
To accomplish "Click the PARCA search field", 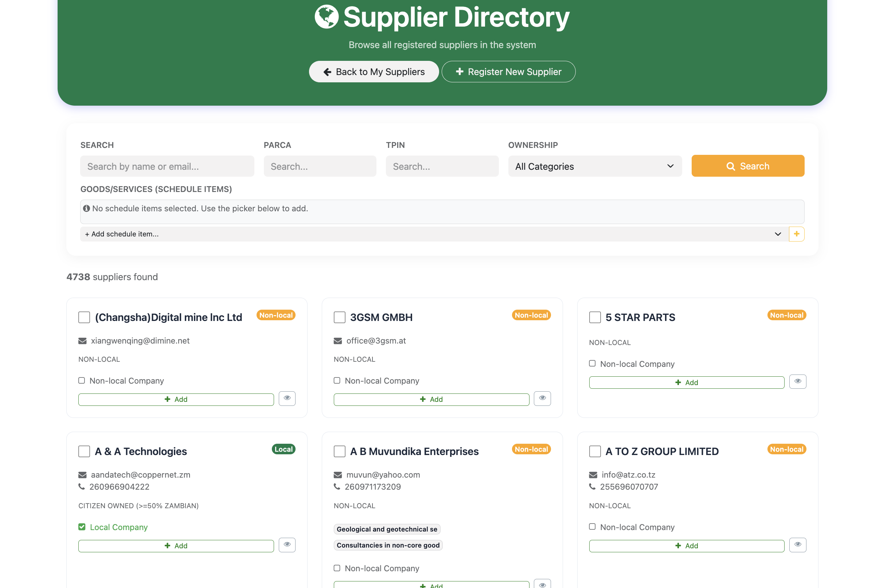I will click(x=320, y=166).
